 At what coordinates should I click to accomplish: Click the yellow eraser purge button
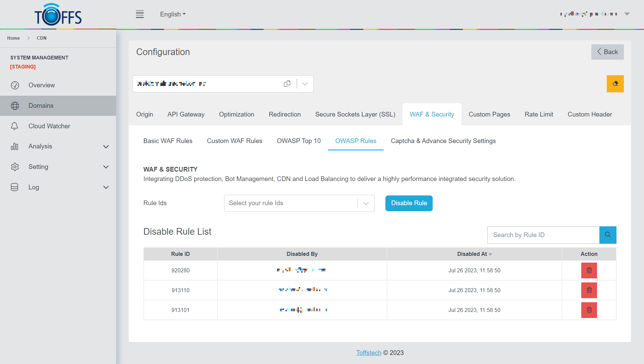[x=615, y=84]
